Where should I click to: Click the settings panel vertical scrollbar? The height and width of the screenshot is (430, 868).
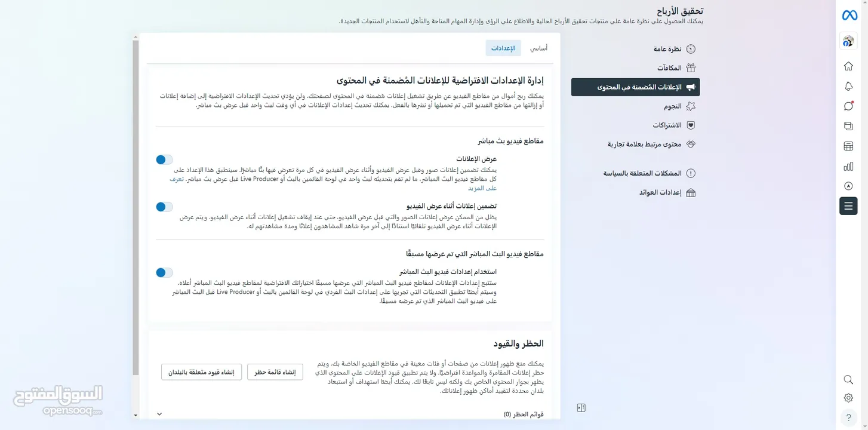coord(136,207)
